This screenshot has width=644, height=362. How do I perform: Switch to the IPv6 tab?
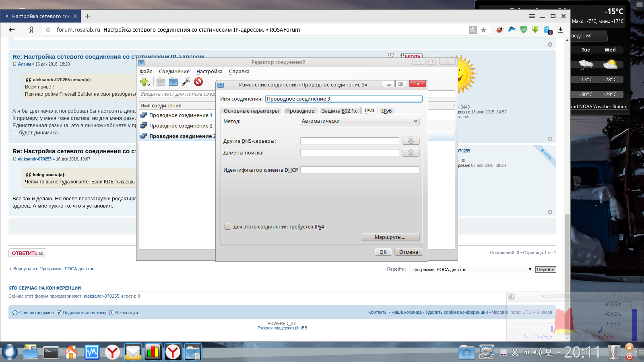click(387, 111)
